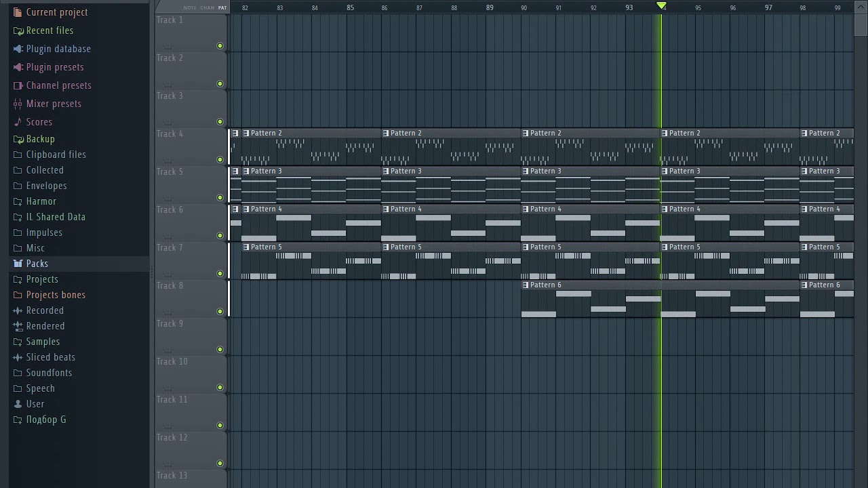Open the Recent files icon in browser
Viewport: 868px width, 488px height.
(x=18, y=30)
